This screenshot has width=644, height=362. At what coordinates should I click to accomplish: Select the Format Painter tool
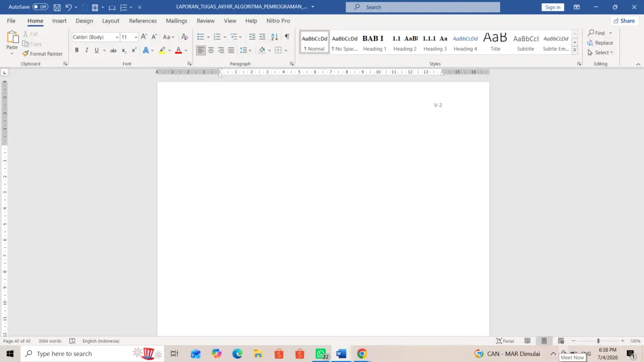pyautogui.click(x=42, y=54)
